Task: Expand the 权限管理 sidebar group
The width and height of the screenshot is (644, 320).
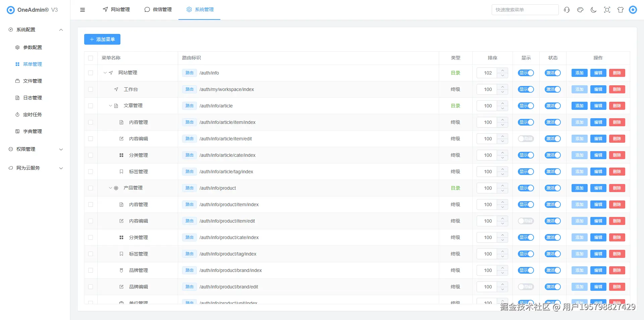Action: pos(35,149)
